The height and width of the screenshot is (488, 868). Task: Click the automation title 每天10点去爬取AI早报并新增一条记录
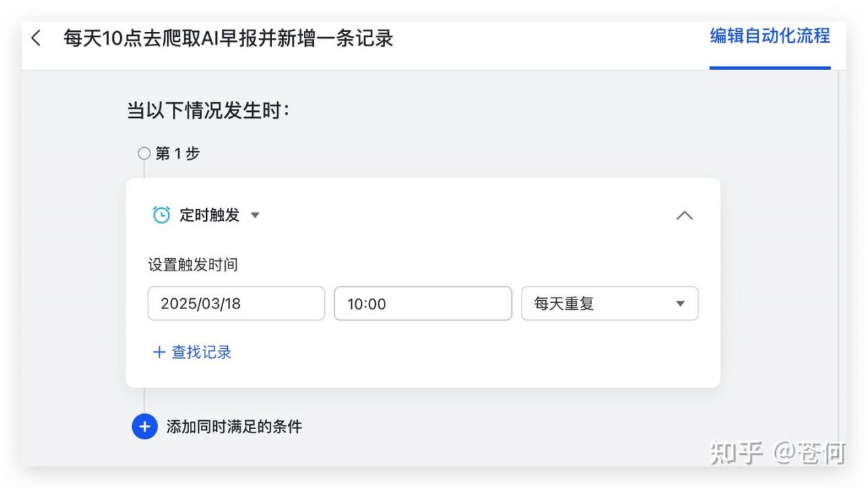[229, 38]
